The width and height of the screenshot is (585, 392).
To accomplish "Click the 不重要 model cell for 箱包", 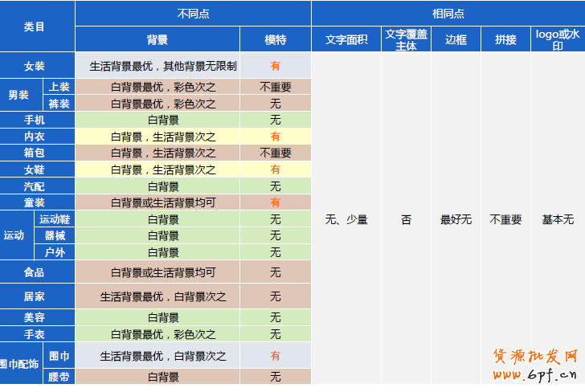I will (275, 153).
